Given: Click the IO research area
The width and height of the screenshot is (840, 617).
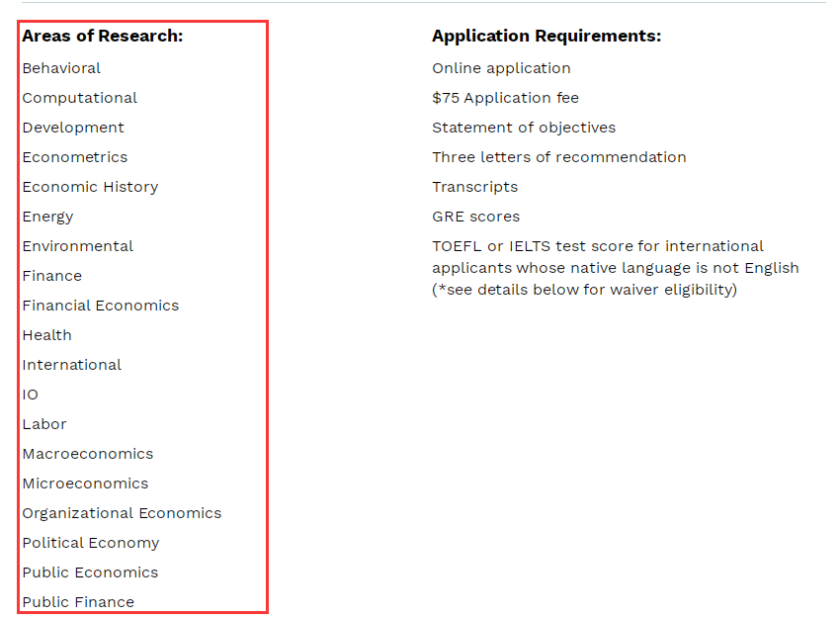Looking at the screenshot, I should [x=31, y=395].
